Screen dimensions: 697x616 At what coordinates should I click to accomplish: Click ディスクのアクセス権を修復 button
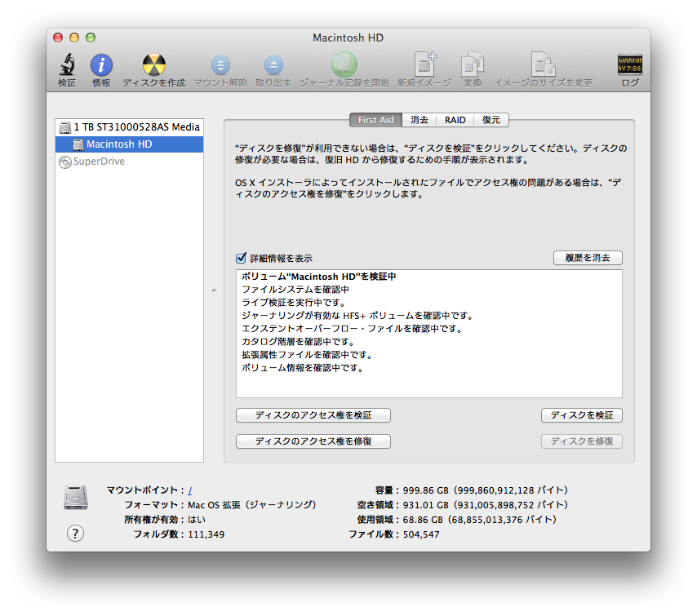point(313,441)
